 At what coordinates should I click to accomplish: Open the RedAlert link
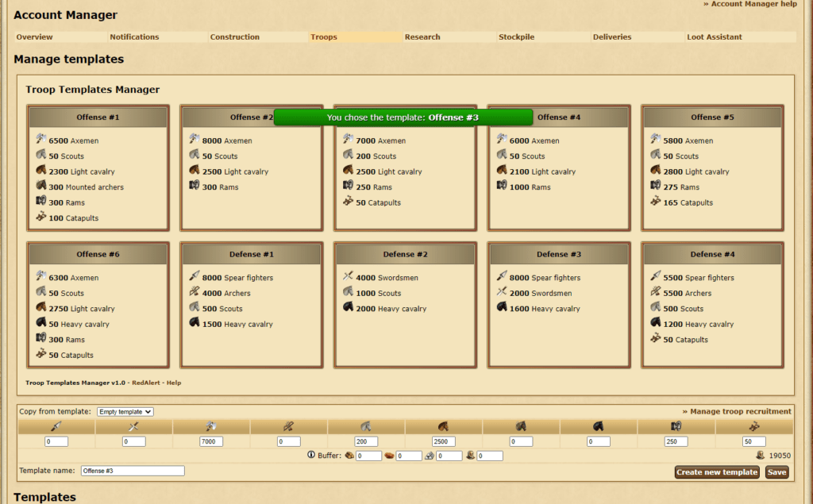(x=146, y=383)
